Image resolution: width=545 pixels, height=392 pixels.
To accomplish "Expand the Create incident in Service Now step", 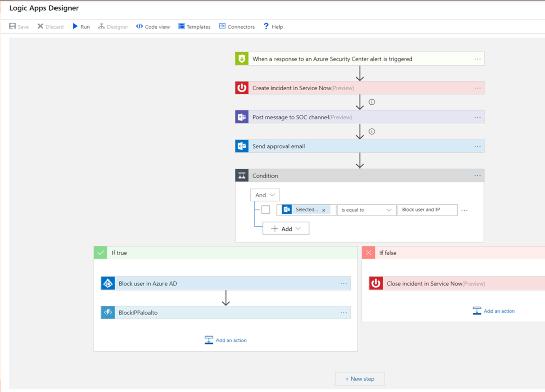I will tap(360, 88).
